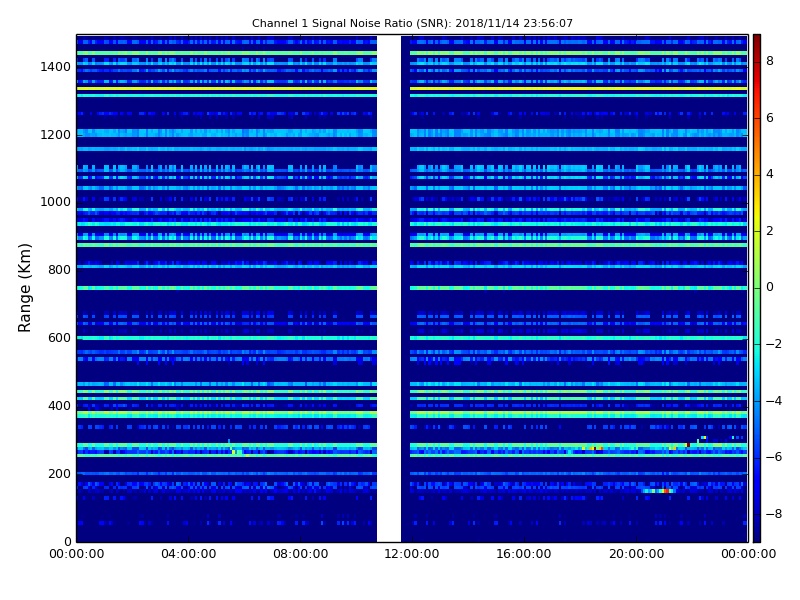800x600 pixels.
Task: Click the colorbar tick label 8
Action: click(x=770, y=61)
